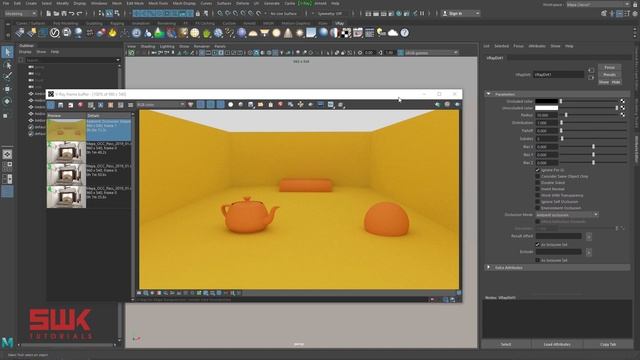Viewport: 640px width, 360px height.
Task: Click the open scene folder icon in status line
Action: (56, 13)
